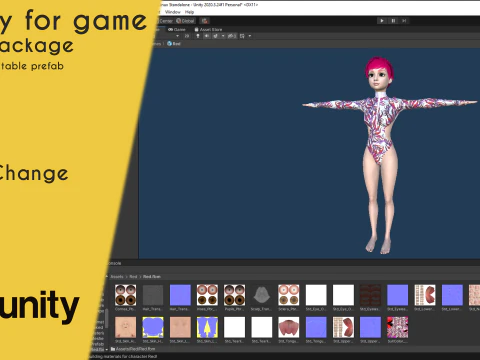Select the Std_Lower teeth diffuse thumbnail
The image size is (480, 360).
[x=425, y=295]
